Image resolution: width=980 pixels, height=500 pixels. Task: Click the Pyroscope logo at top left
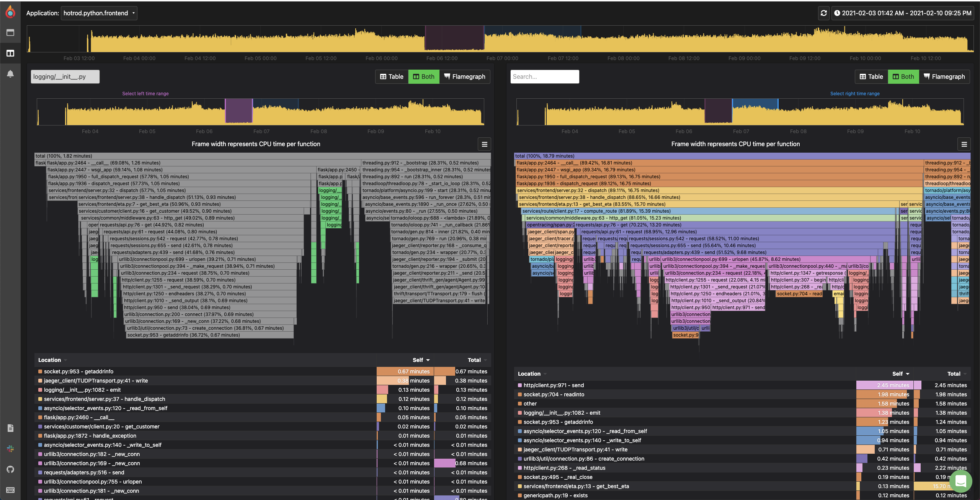[x=10, y=12]
